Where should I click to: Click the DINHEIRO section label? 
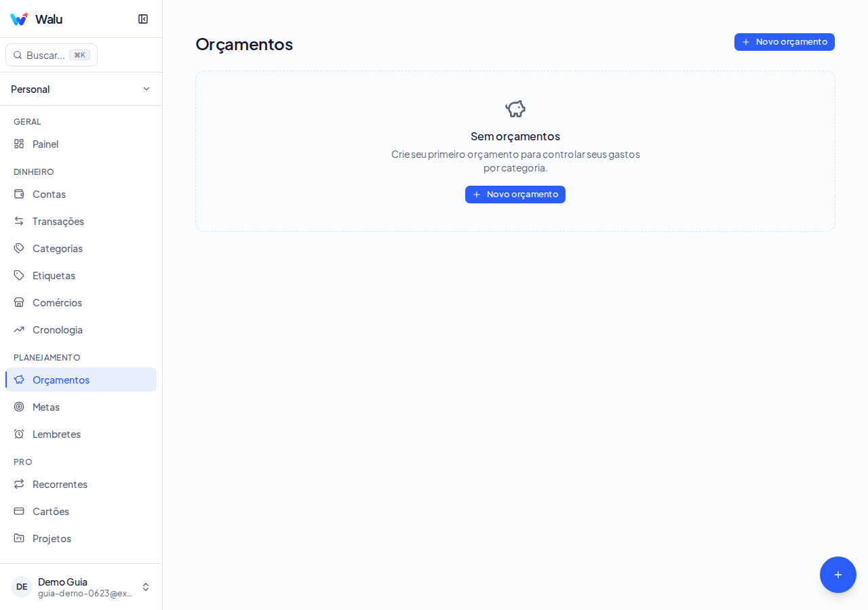pyautogui.click(x=33, y=171)
